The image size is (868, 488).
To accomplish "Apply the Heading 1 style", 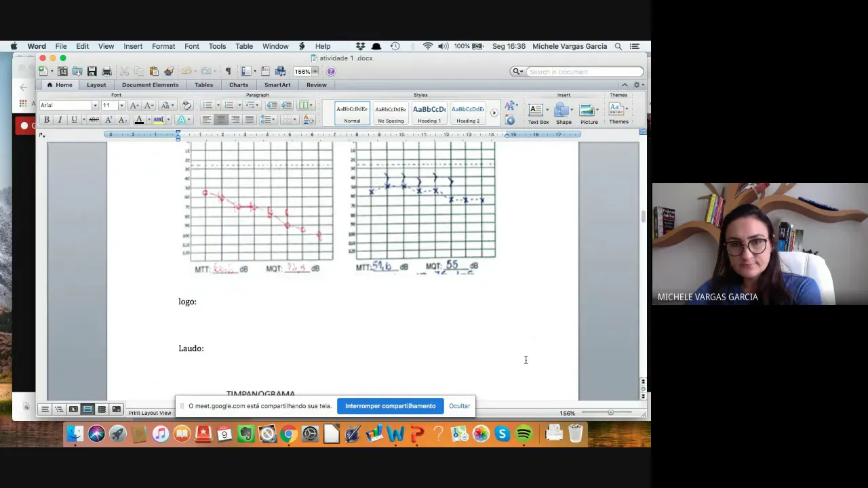I will pyautogui.click(x=429, y=113).
